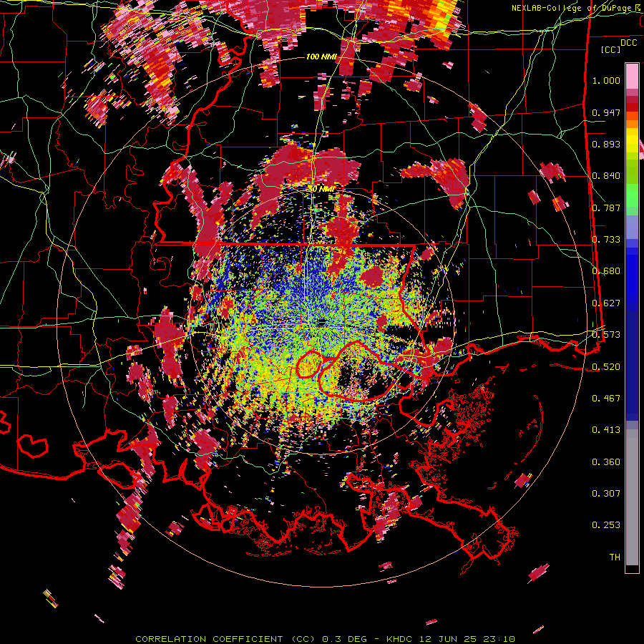Click the 0.360 color scale label
This screenshot has height=644, width=644.
coord(606,462)
